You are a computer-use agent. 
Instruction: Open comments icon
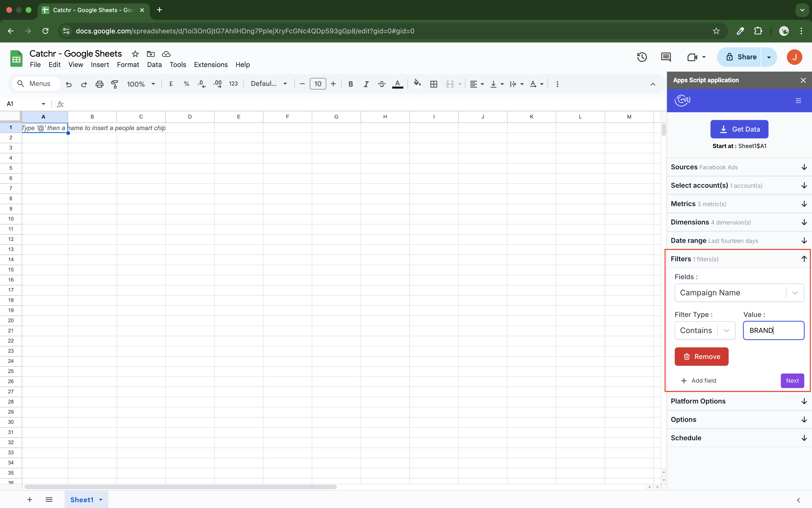(666, 57)
